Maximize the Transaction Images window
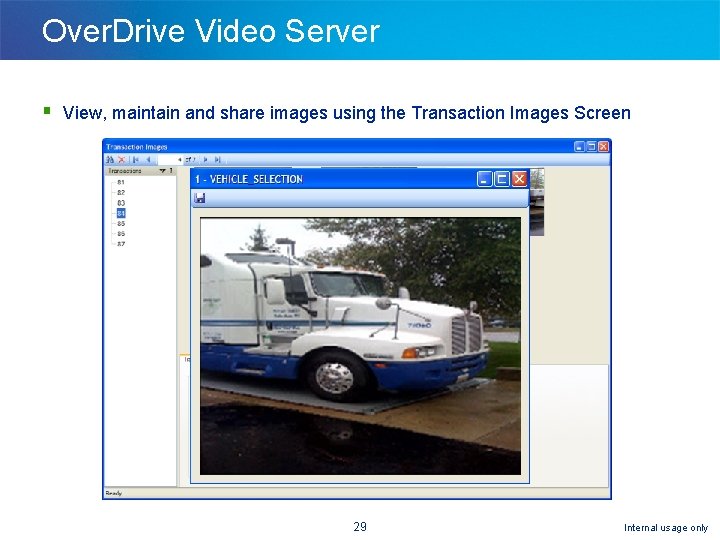Viewport: 720px width, 540px height. point(591,146)
